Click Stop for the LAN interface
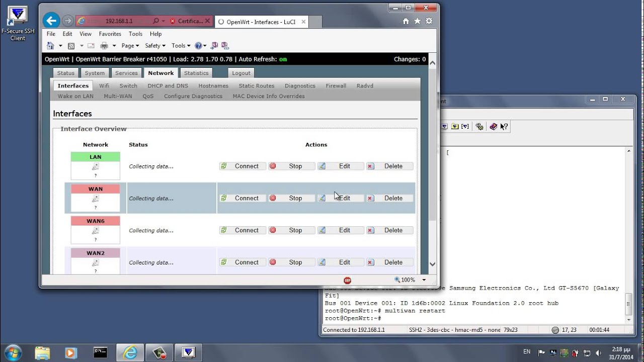 coord(291,166)
